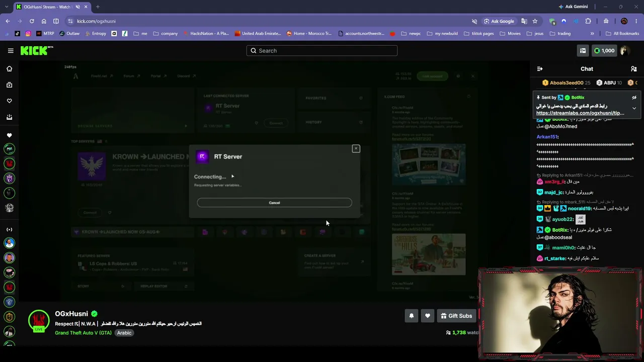Expand the pinned message chevron
The height and width of the screenshot is (362, 644).
634,108
